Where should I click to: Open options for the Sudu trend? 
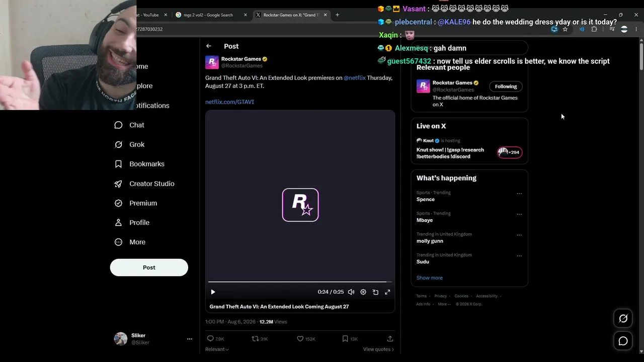coord(519,256)
